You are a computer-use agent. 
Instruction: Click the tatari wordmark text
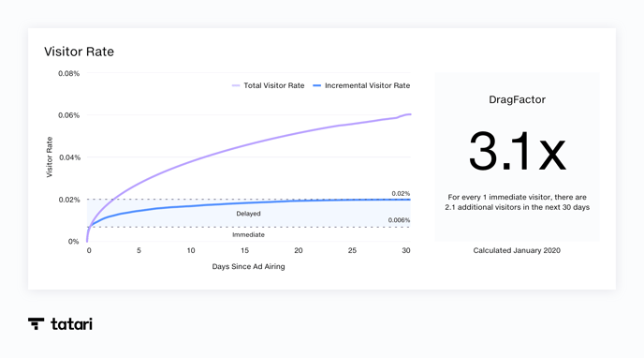tap(71, 324)
